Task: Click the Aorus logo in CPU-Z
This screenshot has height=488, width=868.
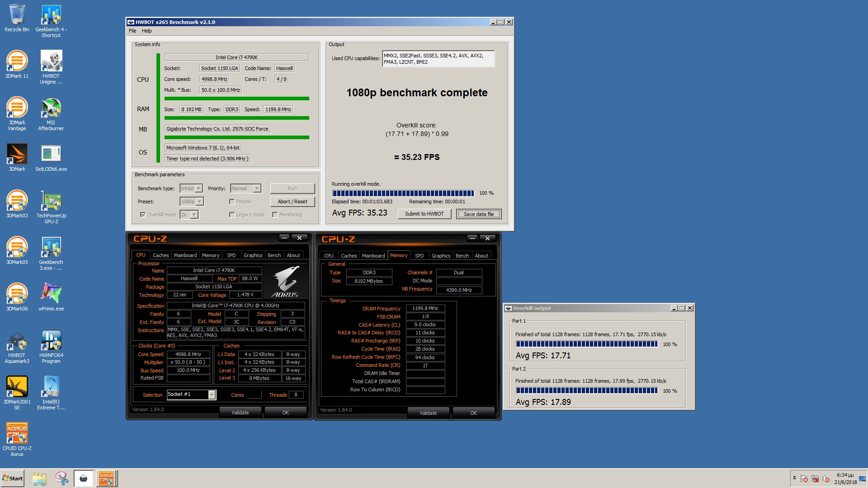Action: click(285, 282)
